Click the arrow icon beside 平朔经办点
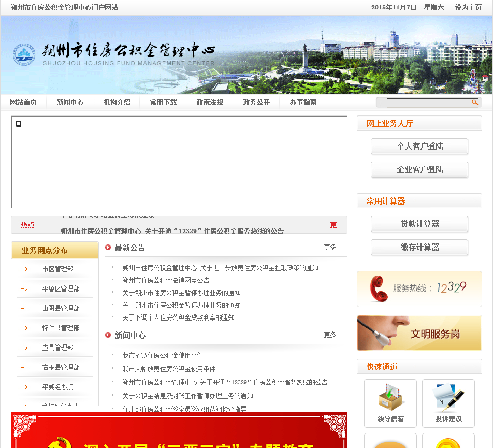Image resolution: width=493 pixels, height=448 pixels. pos(24,387)
